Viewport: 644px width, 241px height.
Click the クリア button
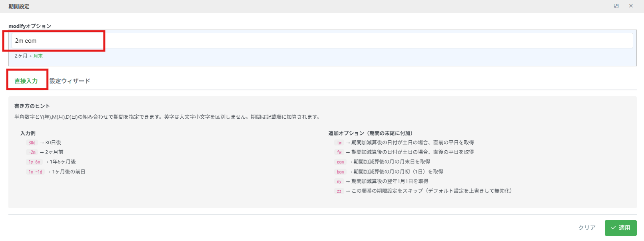point(587,228)
